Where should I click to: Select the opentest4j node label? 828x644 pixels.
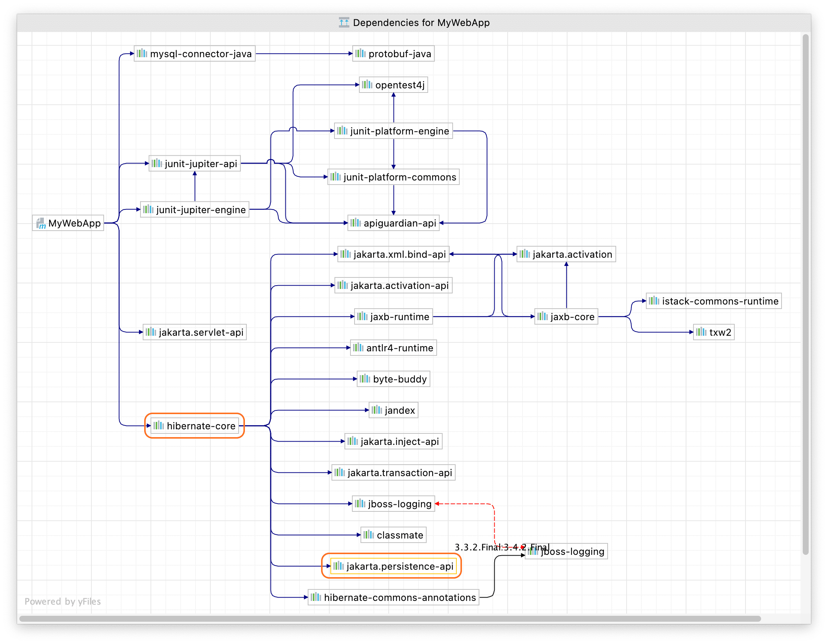400,85
